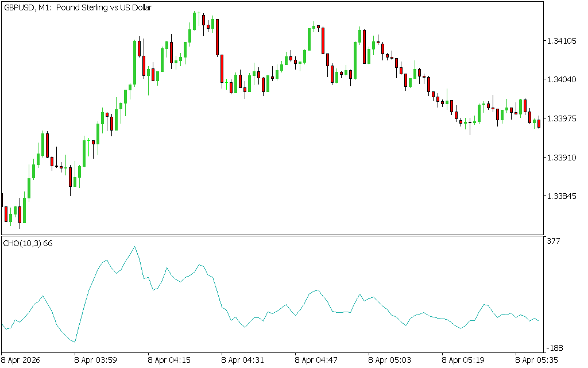Choose the 8 Apr 04:47 time marker
Screen dimensions: 588x368
[316, 361]
